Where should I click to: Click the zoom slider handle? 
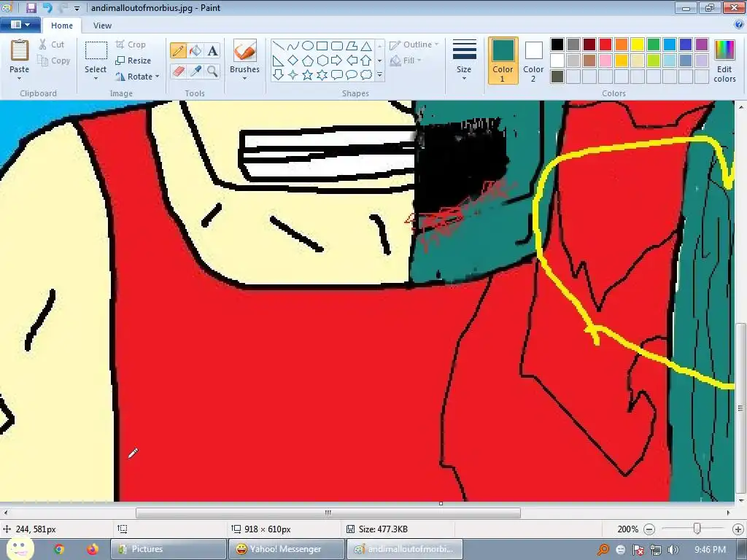tap(697, 529)
